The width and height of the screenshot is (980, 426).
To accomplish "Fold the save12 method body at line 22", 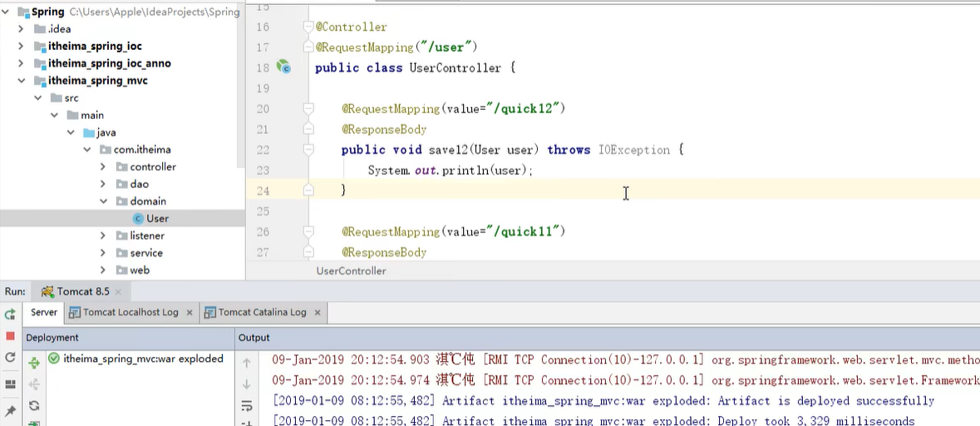I will pyautogui.click(x=308, y=150).
